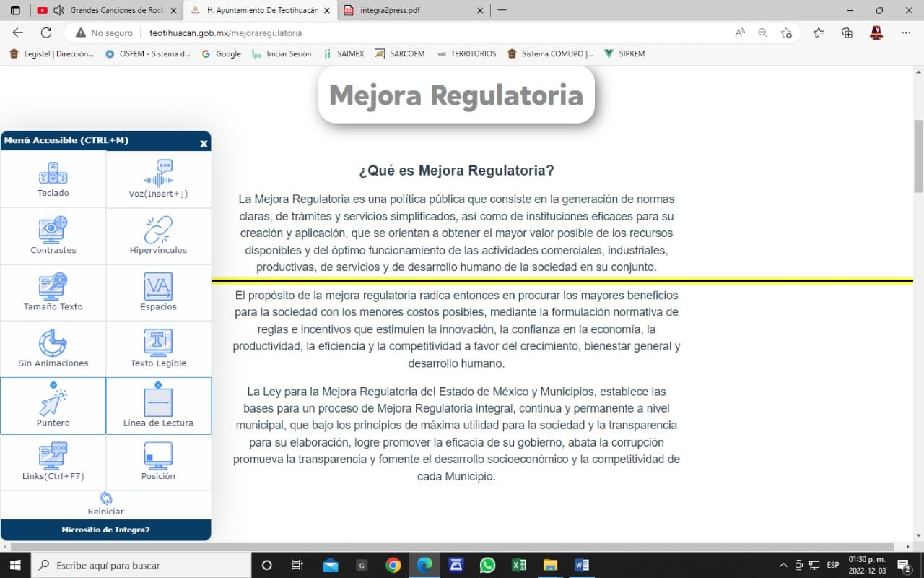Image resolution: width=924 pixels, height=578 pixels.
Task: Open the Micrositio de Integra2 link
Action: click(x=105, y=530)
